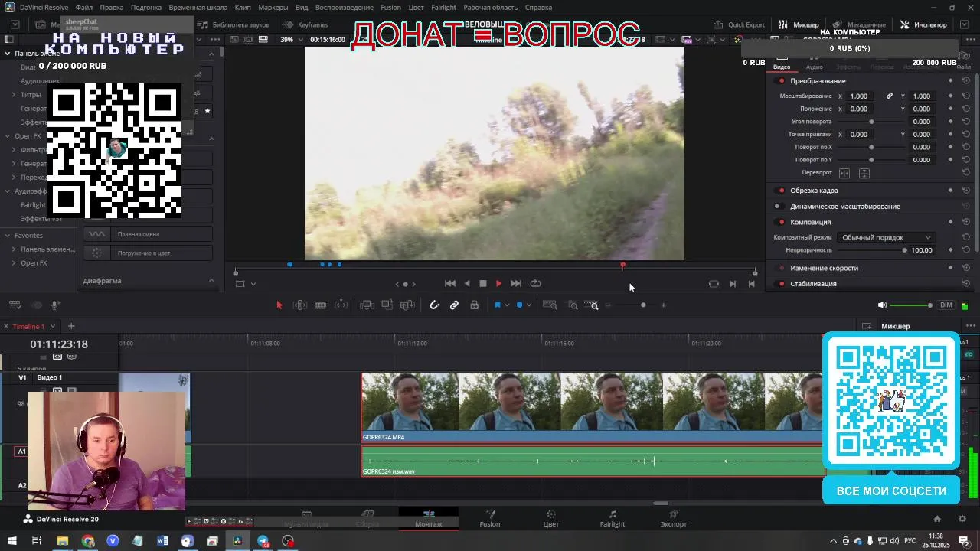Activate the dynamic trim mode tool
Image resolution: width=980 pixels, height=551 pixels.
tap(321, 305)
